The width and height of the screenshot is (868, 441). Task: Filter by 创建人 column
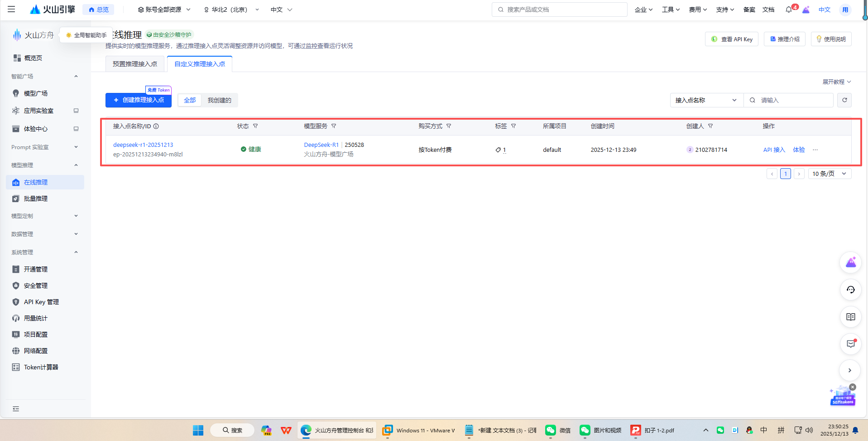click(710, 126)
